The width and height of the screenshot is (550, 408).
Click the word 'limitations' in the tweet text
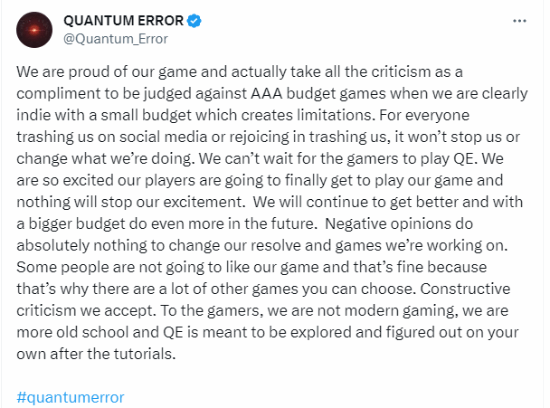click(x=335, y=115)
